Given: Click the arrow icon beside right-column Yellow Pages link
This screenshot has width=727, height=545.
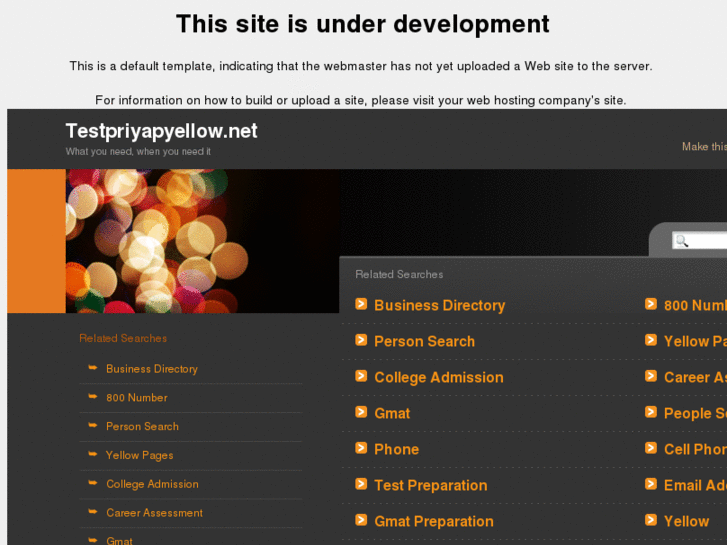Looking at the screenshot, I should coord(651,340).
